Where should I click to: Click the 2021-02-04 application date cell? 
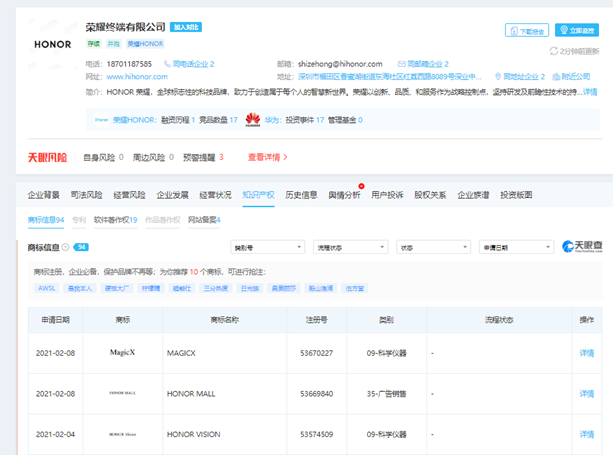(x=56, y=434)
